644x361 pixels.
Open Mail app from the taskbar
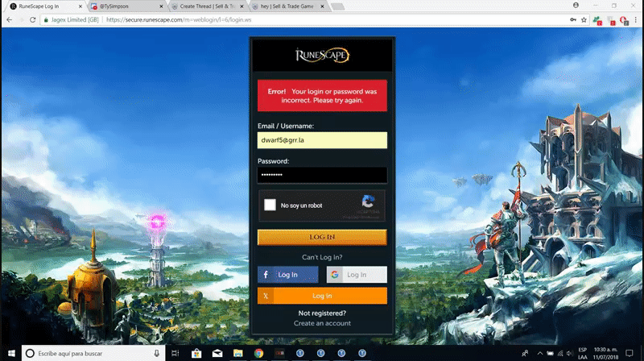(x=217, y=353)
